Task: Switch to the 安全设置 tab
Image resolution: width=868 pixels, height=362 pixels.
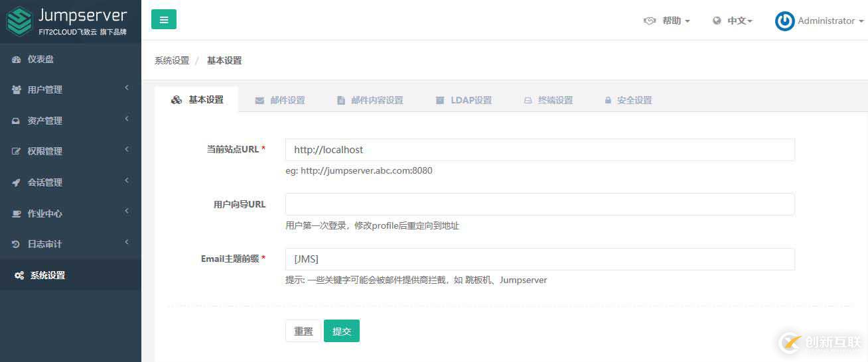Action: pyautogui.click(x=628, y=100)
